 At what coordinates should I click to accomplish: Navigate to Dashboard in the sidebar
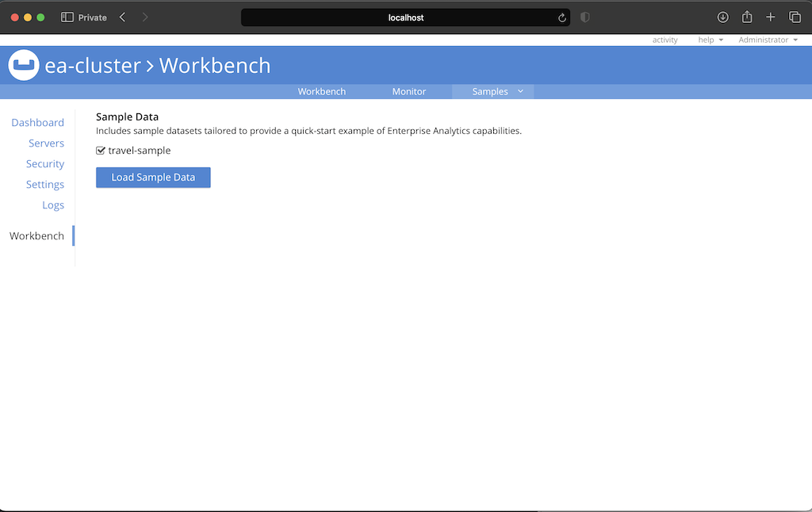[x=37, y=123]
